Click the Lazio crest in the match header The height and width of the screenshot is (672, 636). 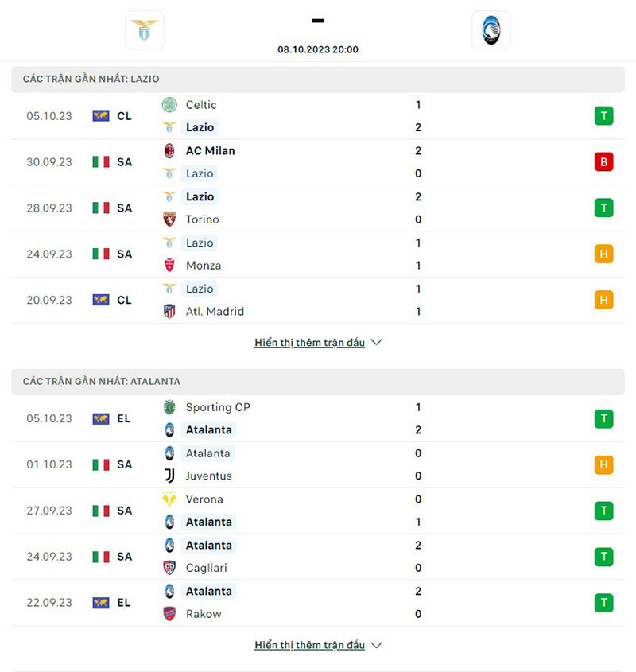pos(144,30)
